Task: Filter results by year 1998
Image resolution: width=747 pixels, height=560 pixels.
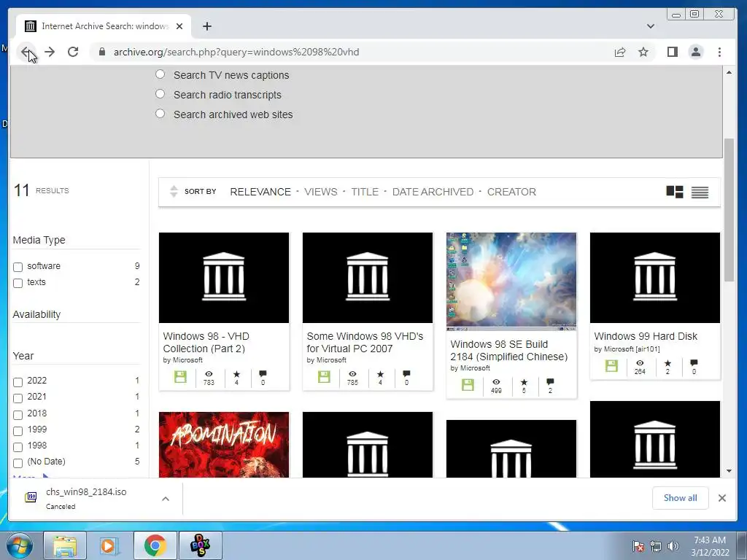Action: click(18, 447)
